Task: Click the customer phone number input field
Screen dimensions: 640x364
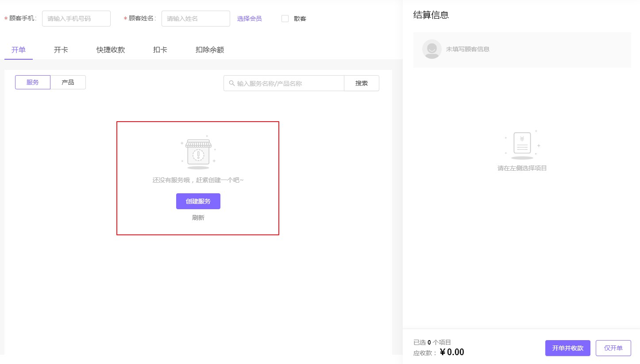Action: [76, 19]
